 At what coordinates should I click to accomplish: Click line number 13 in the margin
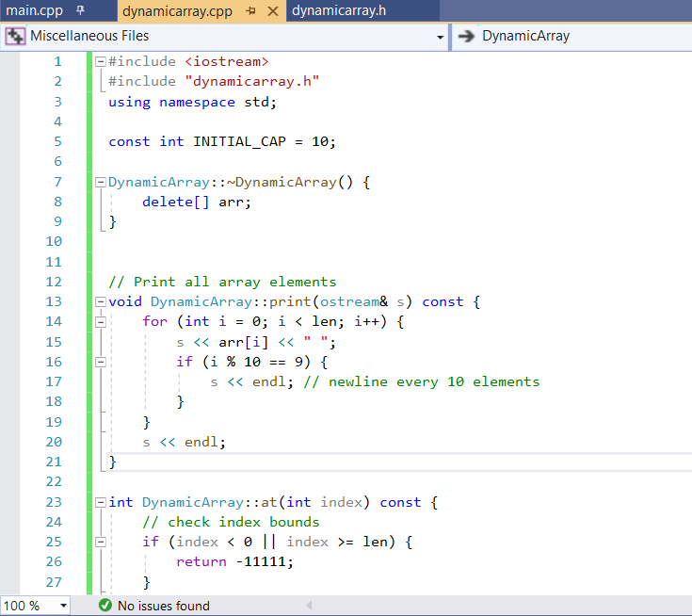(54, 301)
